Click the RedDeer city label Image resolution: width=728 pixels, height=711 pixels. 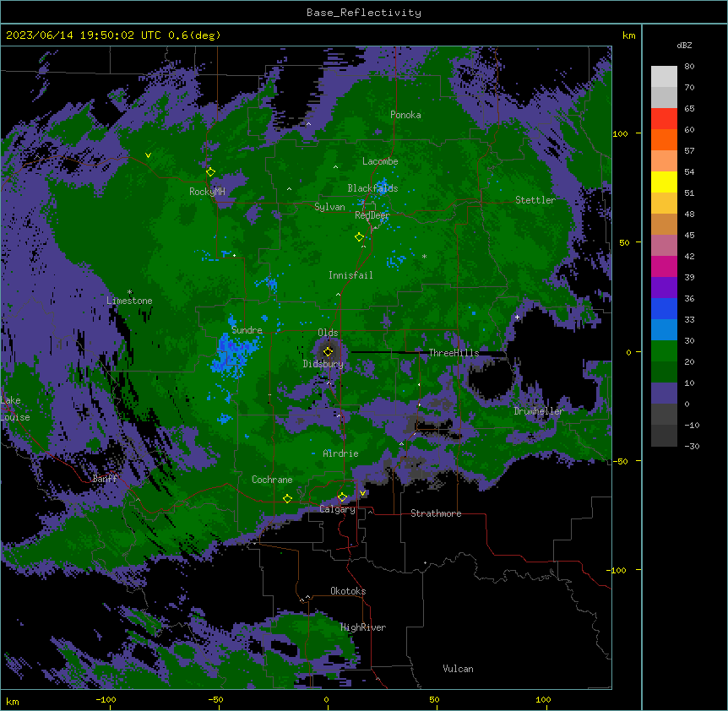(x=372, y=215)
